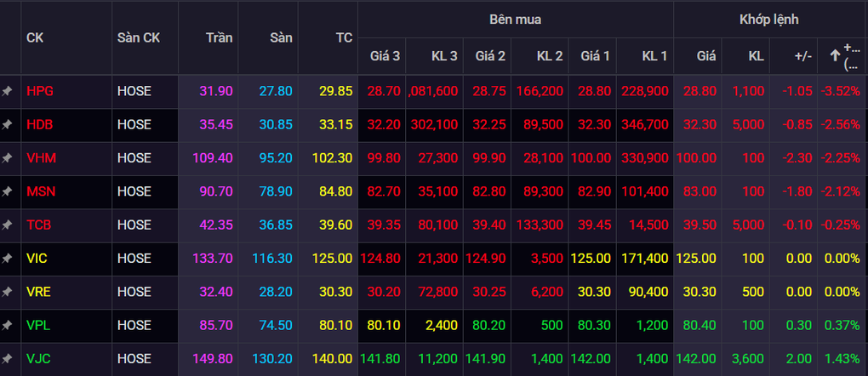
Task: Click HDB KL 3 volume 302,100
Action: click(x=435, y=124)
